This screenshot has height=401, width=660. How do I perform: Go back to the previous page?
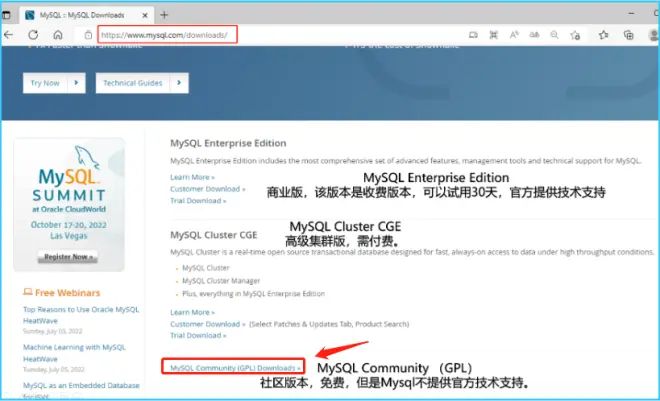9,35
